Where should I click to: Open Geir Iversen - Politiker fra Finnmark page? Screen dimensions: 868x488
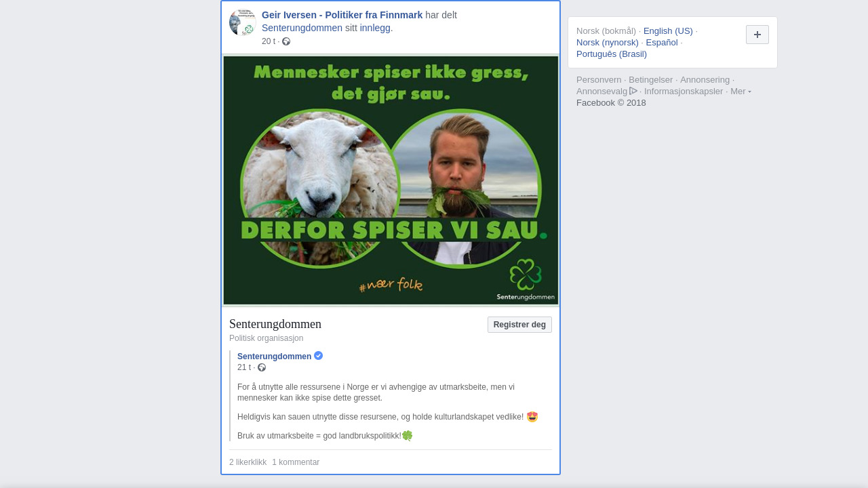[x=342, y=15]
